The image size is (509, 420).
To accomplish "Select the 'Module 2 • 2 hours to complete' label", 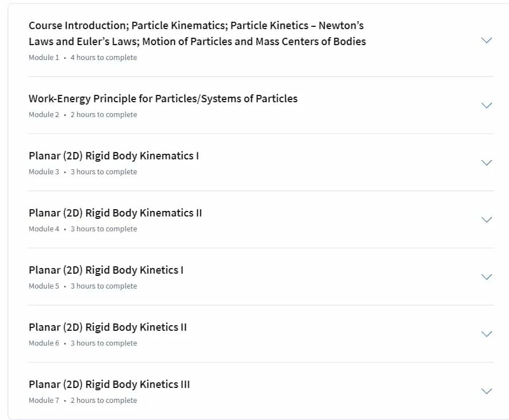I will coord(83,114).
